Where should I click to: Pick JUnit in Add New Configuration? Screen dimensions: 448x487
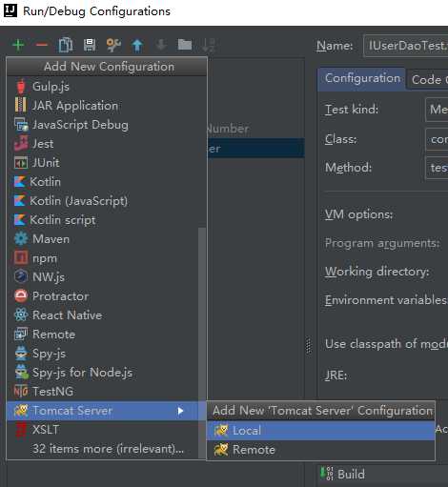point(107,163)
